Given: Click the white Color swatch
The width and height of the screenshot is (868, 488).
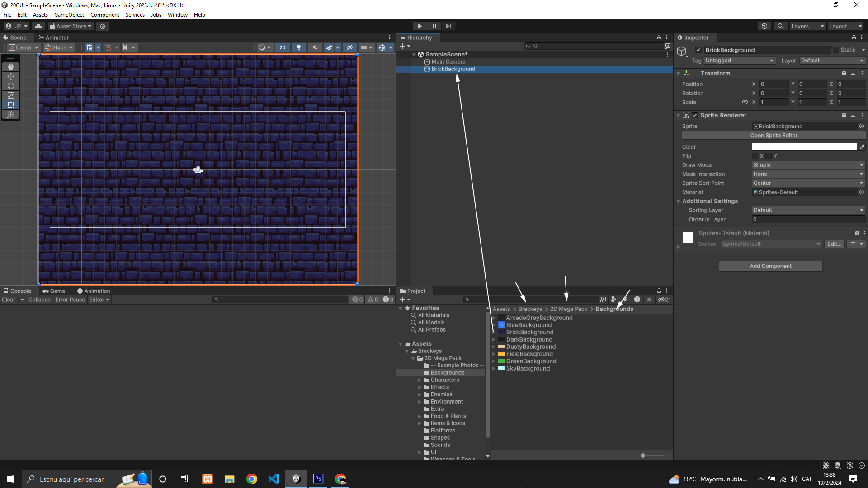Looking at the screenshot, I should (x=804, y=147).
